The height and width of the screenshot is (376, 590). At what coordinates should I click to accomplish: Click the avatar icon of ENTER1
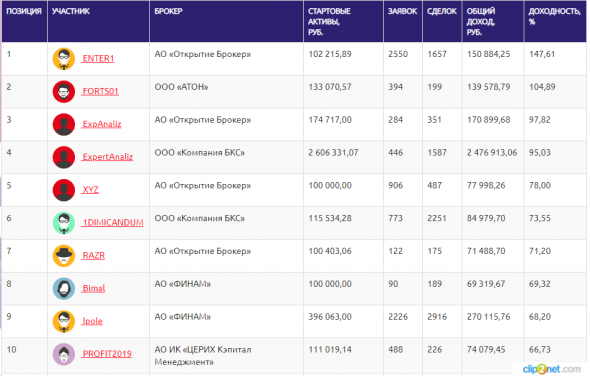[x=64, y=59]
